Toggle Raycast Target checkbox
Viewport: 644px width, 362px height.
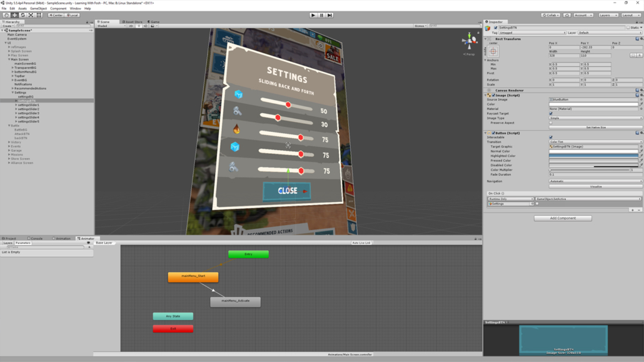coord(551,113)
